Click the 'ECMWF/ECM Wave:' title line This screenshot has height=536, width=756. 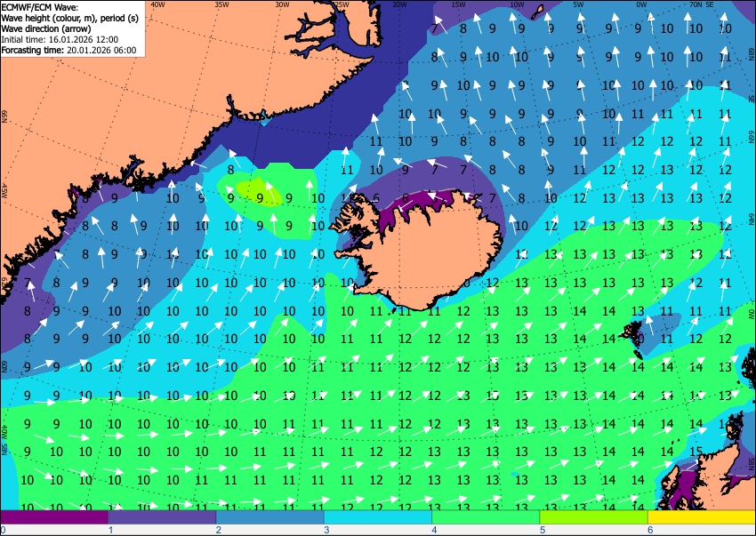coord(40,7)
